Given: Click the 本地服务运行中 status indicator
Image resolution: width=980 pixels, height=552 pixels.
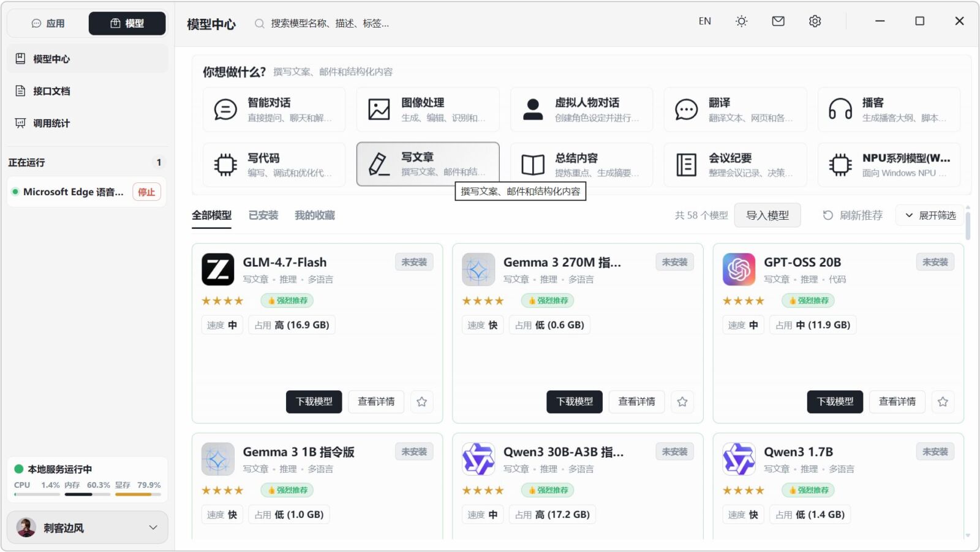Looking at the screenshot, I should point(53,469).
